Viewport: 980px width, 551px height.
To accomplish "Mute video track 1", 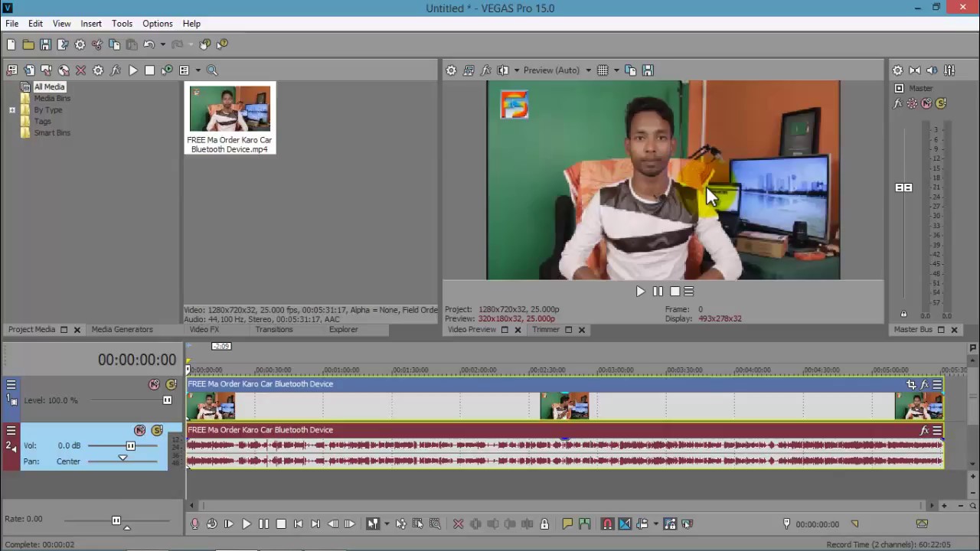I will click(154, 385).
